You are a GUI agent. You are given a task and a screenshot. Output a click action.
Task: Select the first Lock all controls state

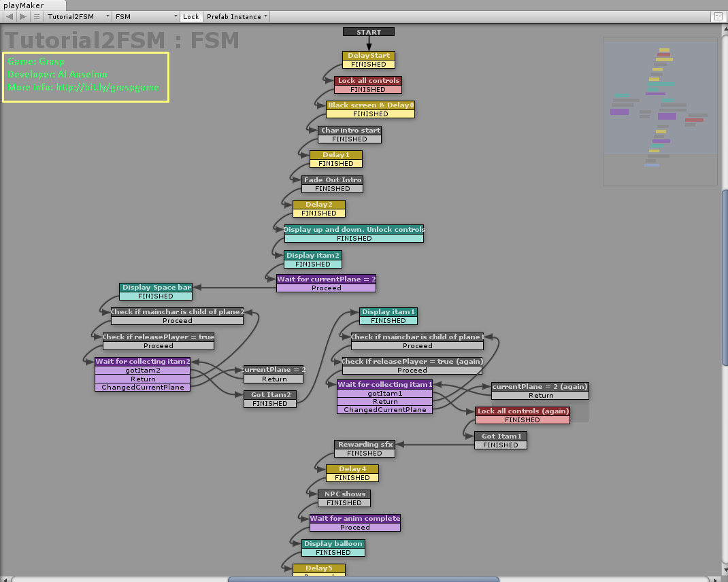pyautogui.click(x=368, y=81)
